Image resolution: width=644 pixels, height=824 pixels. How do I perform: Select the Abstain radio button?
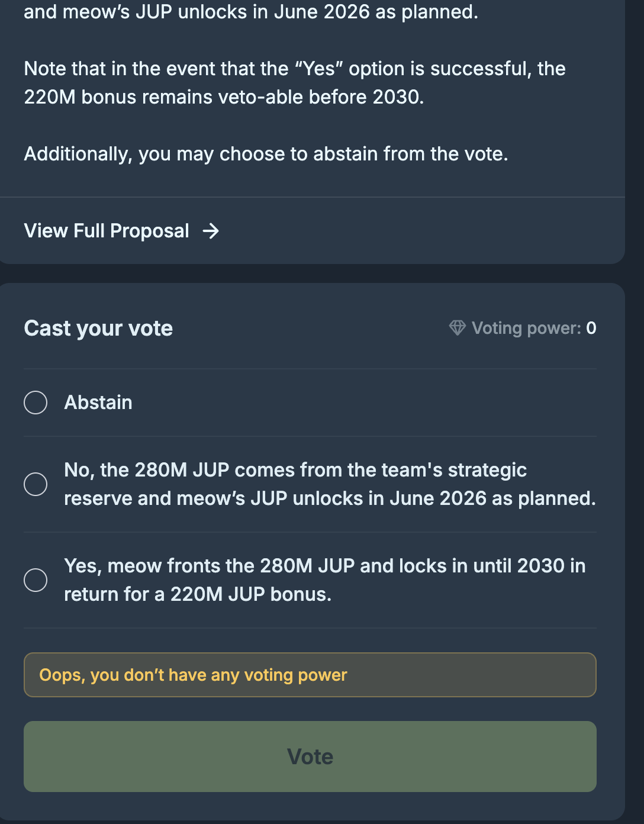[x=36, y=403]
